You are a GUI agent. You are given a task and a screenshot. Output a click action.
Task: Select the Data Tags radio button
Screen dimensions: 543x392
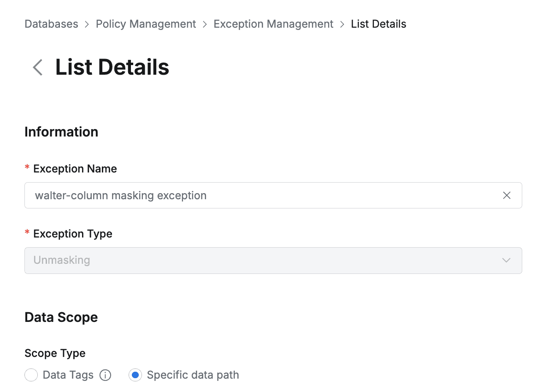click(x=31, y=375)
